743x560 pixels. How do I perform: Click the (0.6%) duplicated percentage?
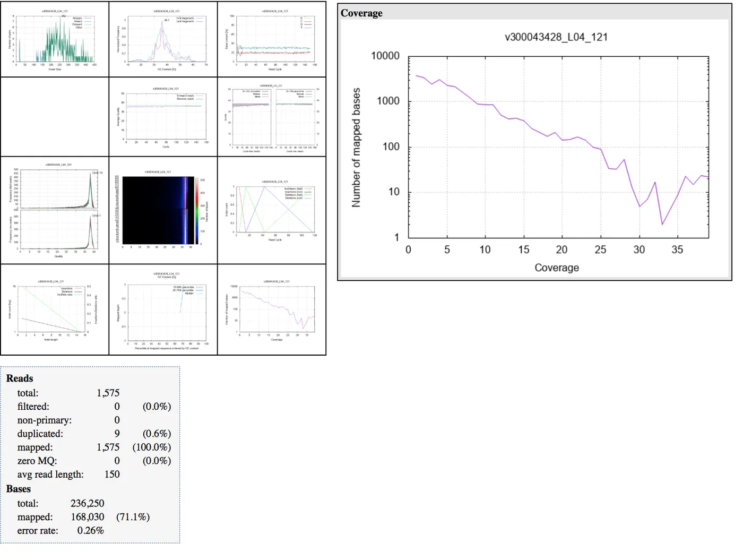tap(157, 434)
